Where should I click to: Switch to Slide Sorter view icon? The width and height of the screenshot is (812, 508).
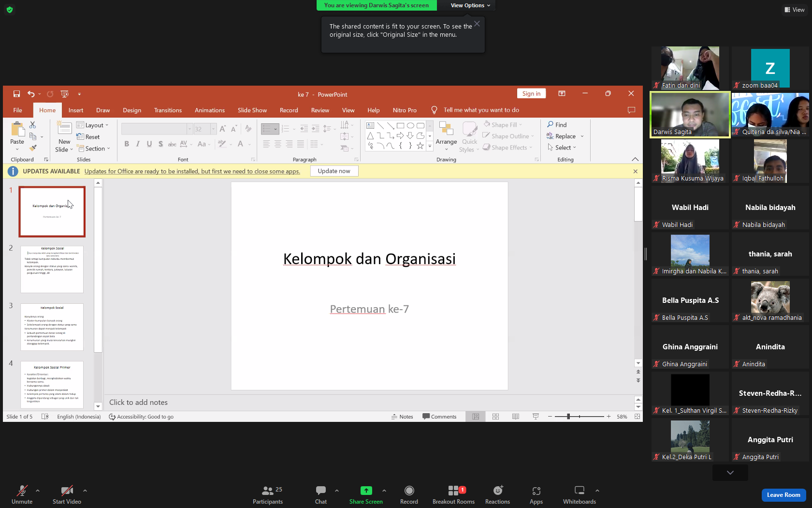pos(495,417)
